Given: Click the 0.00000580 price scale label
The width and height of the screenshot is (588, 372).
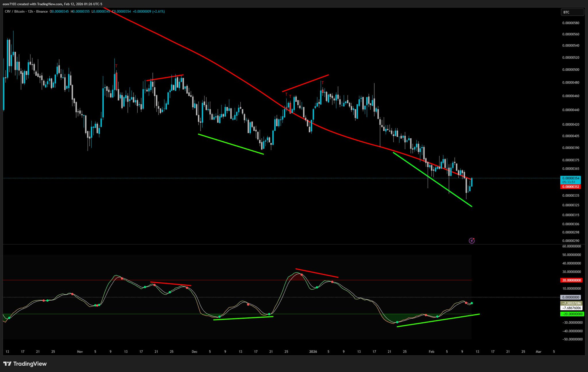Looking at the screenshot, I should [570, 23].
